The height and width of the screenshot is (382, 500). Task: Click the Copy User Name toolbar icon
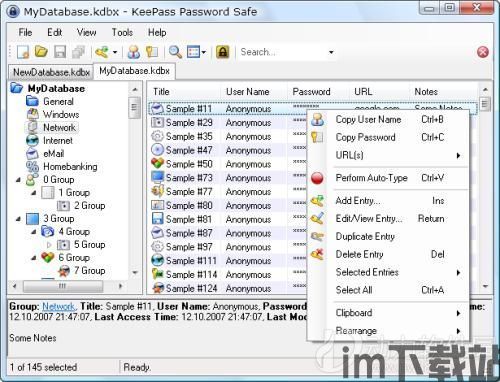(x=134, y=52)
